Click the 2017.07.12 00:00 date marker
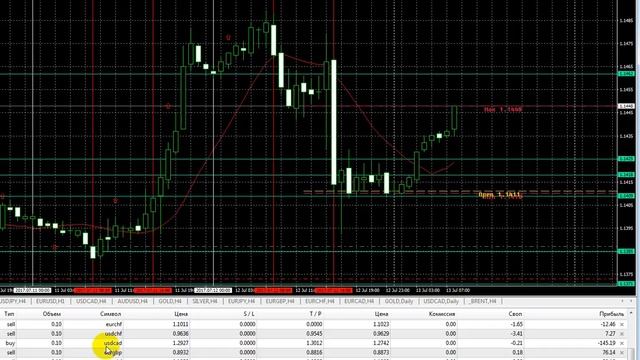Viewport: 640px width, 360px height. point(213,290)
